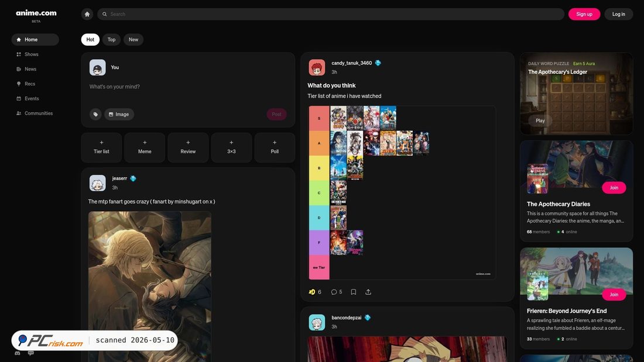The width and height of the screenshot is (644, 362).
Task: Click your avatar in the composer
Action: (x=97, y=68)
